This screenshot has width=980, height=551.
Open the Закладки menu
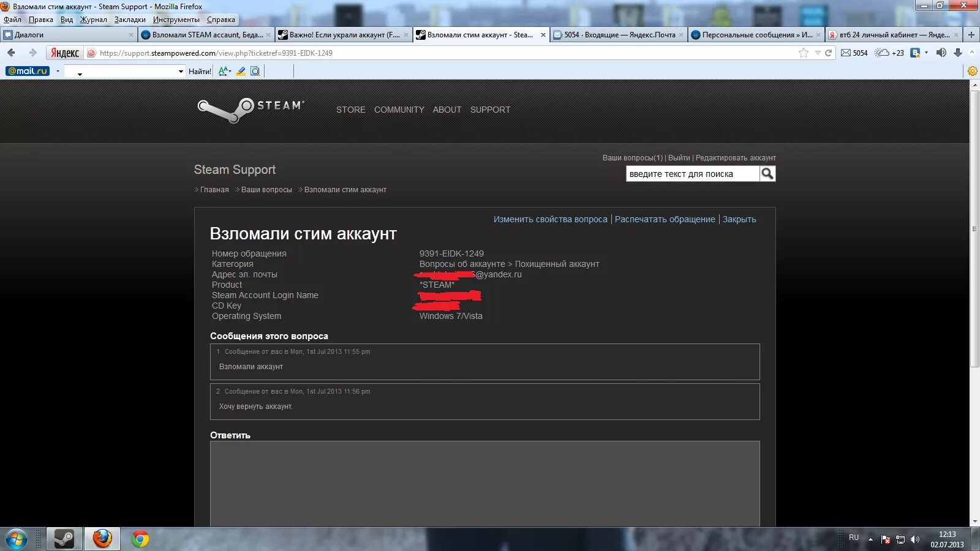click(x=130, y=20)
